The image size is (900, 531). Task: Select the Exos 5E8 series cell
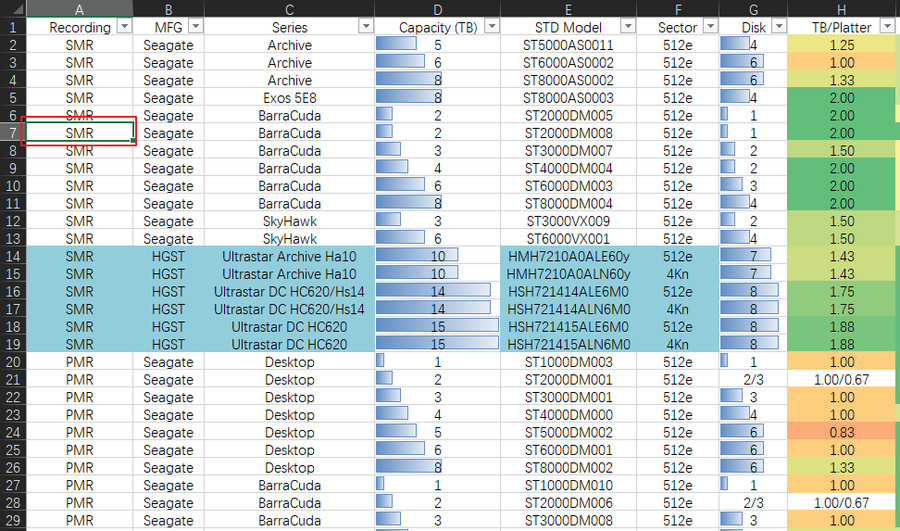[x=289, y=98]
